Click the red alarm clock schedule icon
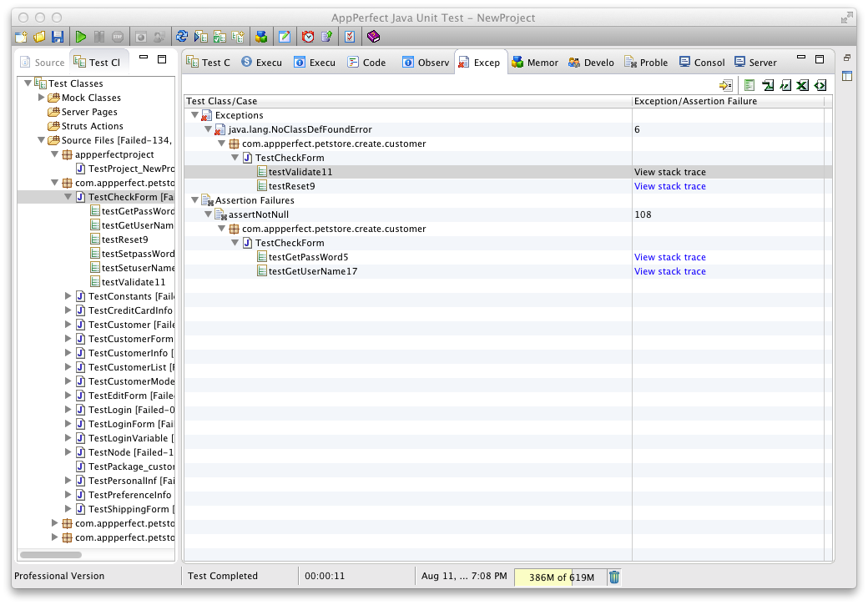The image size is (868, 605). 308,37
